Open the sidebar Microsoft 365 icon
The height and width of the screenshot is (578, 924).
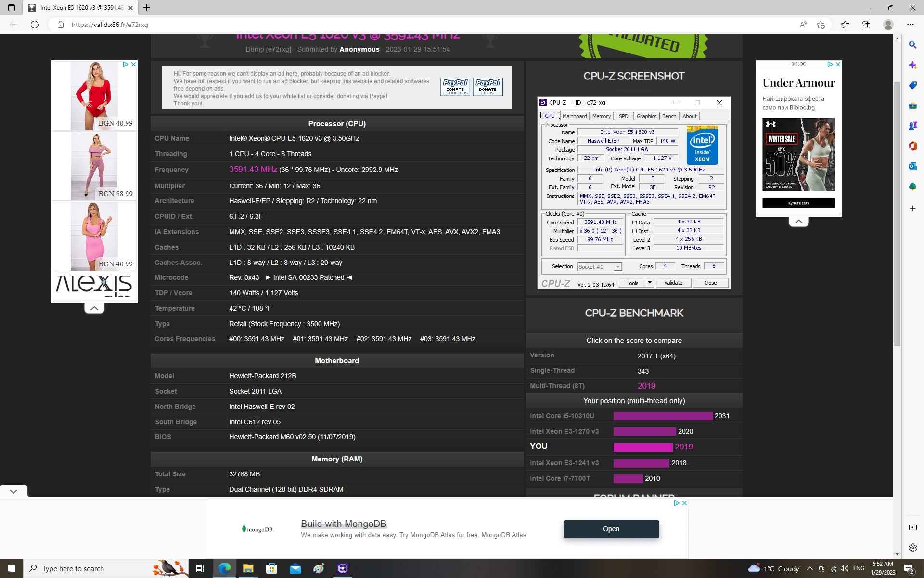(912, 146)
